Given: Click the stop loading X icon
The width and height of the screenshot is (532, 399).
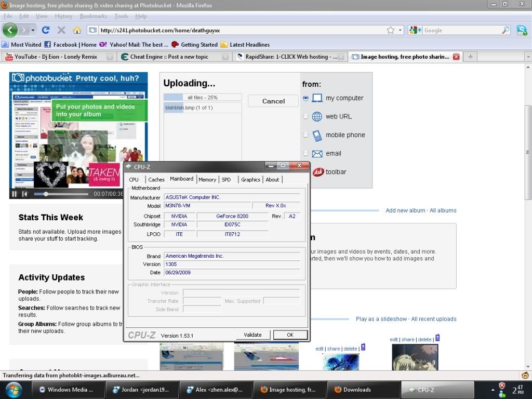Looking at the screenshot, I should point(61,30).
